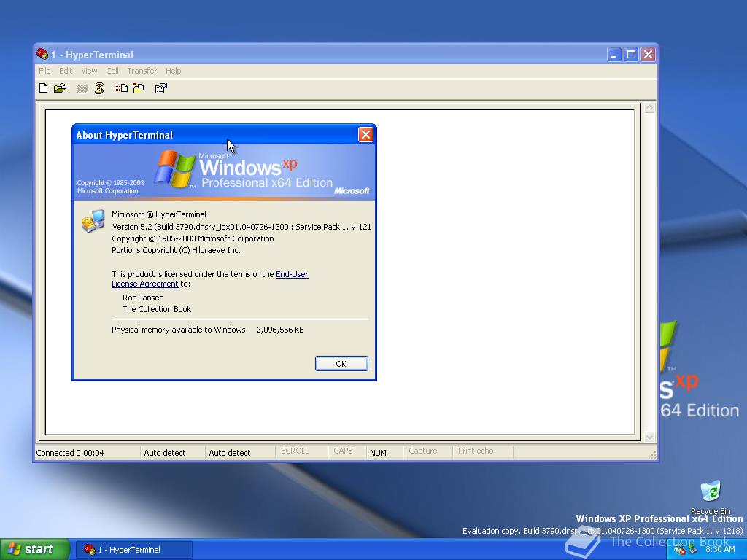Open the Call menu
The width and height of the screenshot is (747, 560).
pyautogui.click(x=112, y=71)
